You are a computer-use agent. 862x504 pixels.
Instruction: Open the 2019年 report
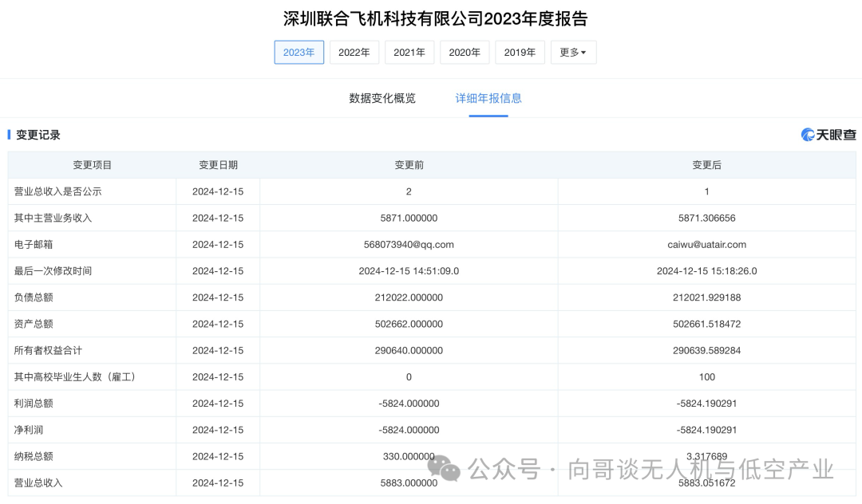pos(520,52)
